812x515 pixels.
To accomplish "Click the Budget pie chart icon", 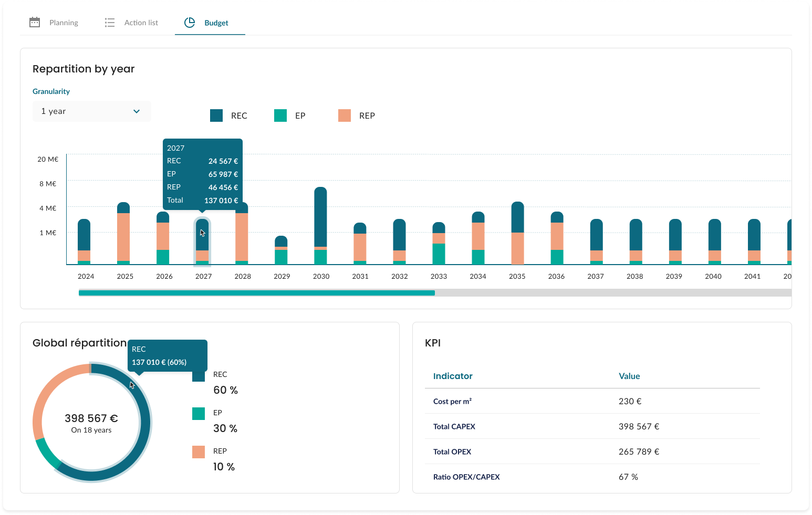I will 190,23.
